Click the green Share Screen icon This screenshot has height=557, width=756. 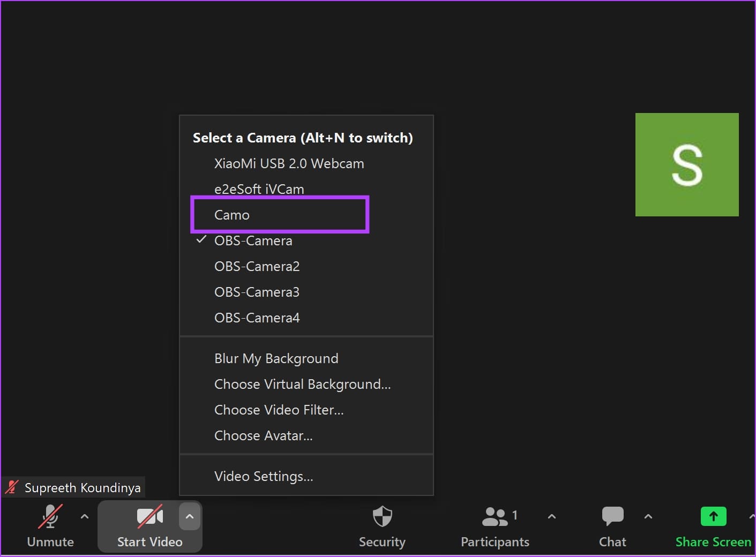714,516
